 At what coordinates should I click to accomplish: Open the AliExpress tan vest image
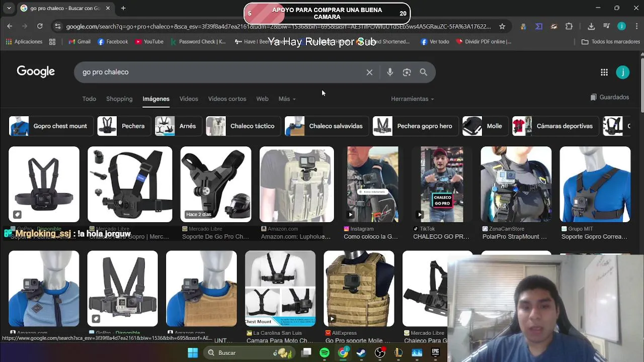point(359,289)
